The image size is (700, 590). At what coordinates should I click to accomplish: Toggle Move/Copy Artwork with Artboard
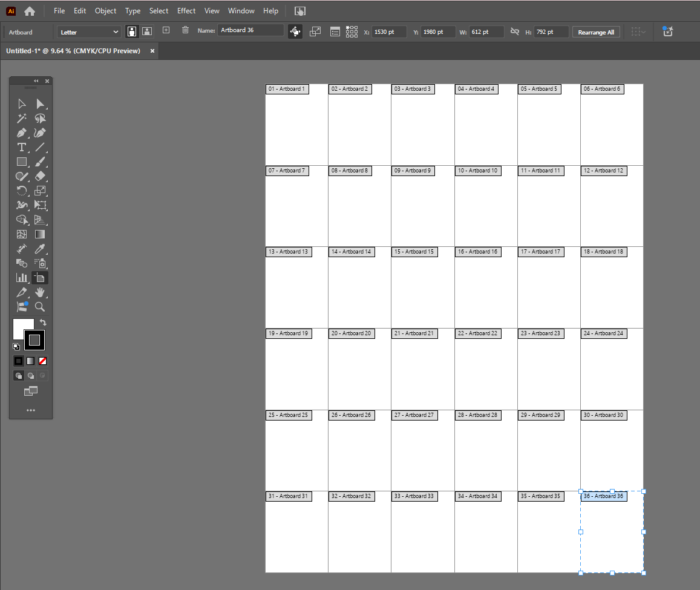tap(295, 31)
